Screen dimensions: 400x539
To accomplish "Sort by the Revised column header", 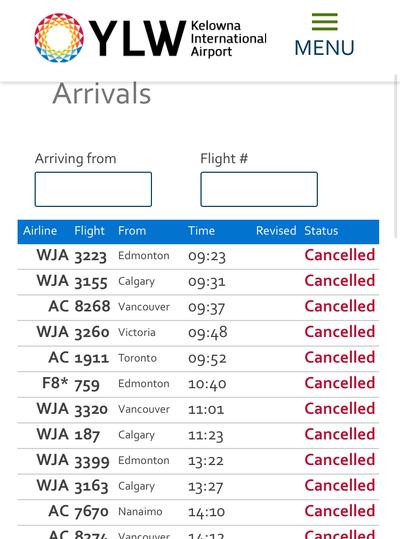I will coord(276,231).
